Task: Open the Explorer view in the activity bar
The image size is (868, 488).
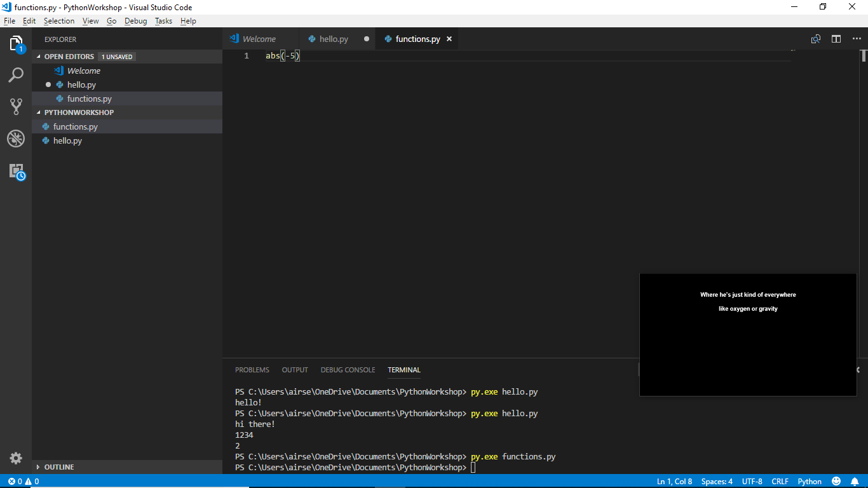Action: [x=16, y=44]
